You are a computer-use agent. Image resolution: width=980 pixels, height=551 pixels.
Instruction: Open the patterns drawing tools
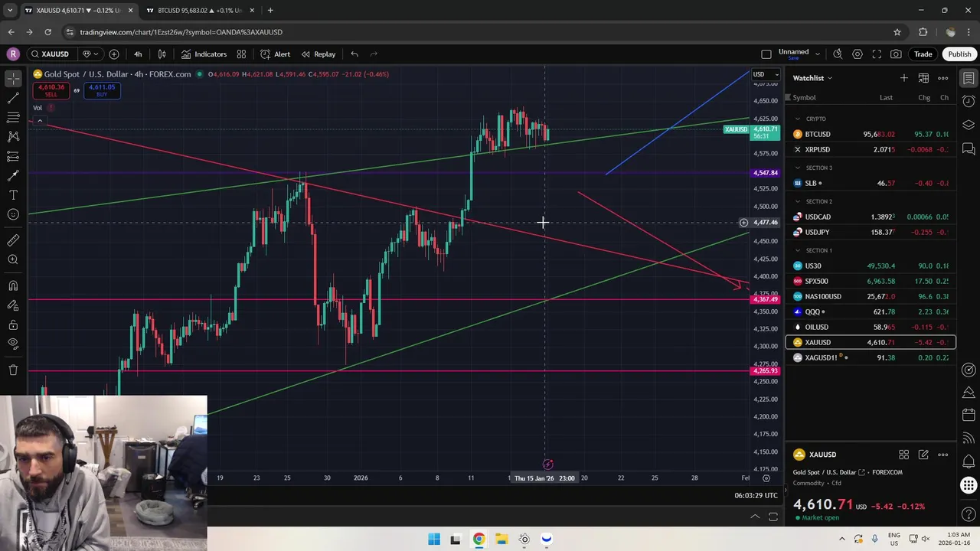[x=13, y=136]
